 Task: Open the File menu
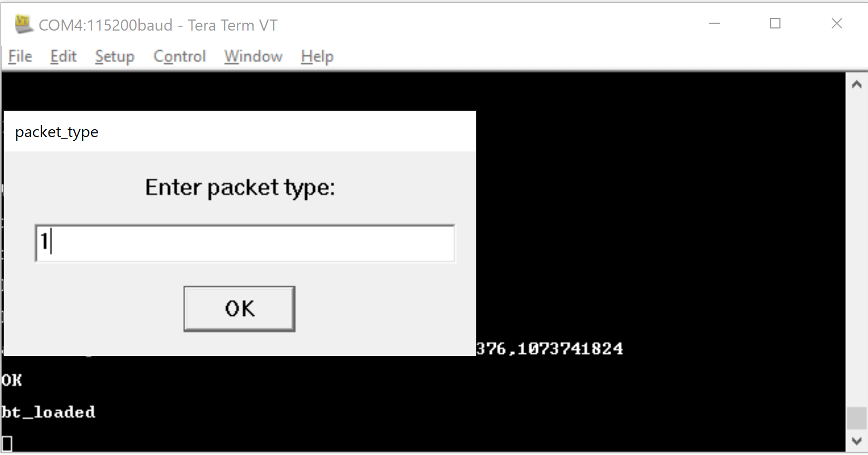[20, 56]
